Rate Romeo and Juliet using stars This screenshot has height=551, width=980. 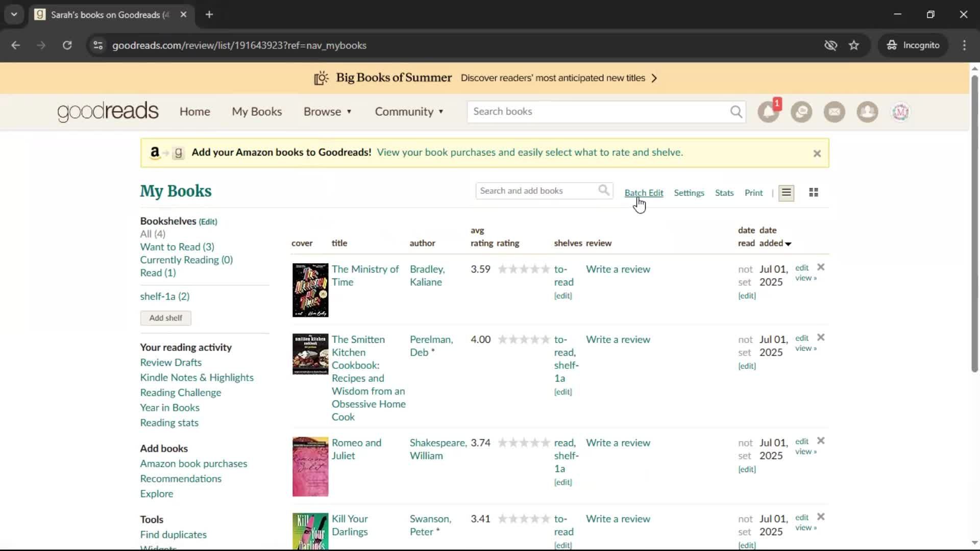coord(524,442)
